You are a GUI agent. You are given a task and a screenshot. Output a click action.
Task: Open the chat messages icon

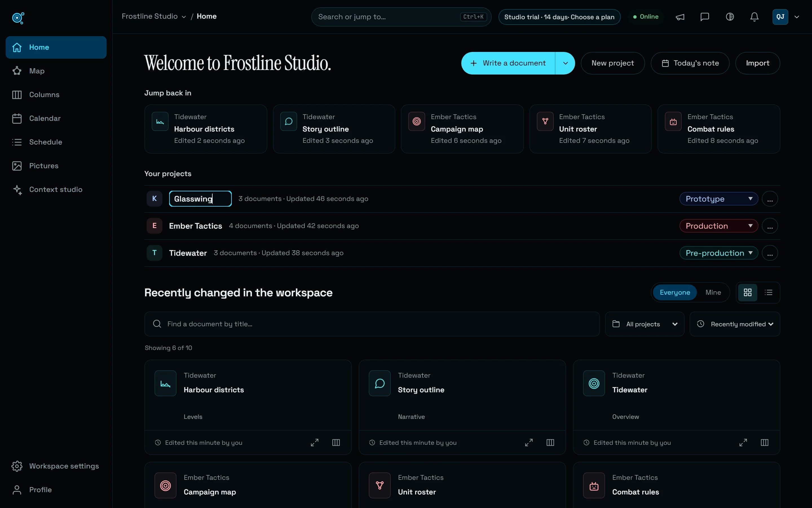(705, 17)
